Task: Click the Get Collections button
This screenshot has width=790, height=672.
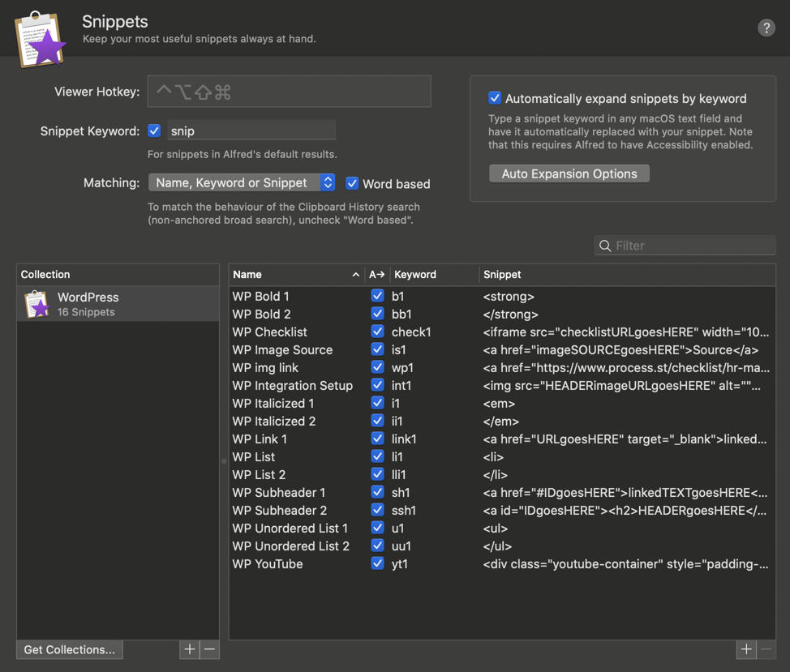Action: [x=70, y=649]
